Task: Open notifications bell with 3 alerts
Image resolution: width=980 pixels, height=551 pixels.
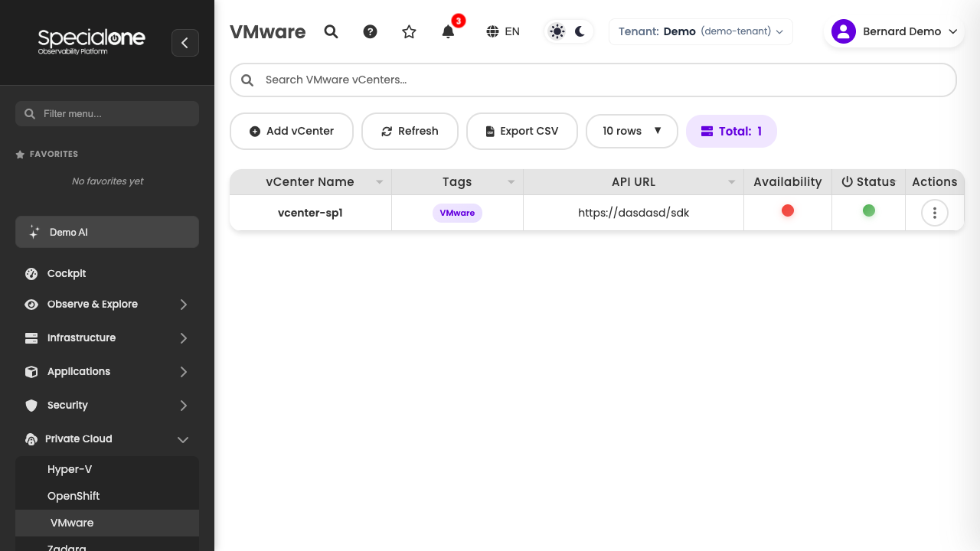Action: [x=449, y=31]
